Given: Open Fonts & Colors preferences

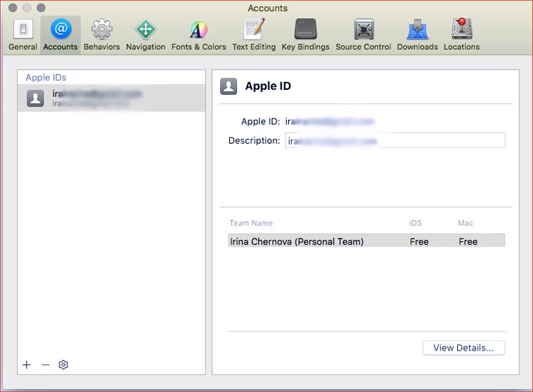Looking at the screenshot, I should point(198,34).
